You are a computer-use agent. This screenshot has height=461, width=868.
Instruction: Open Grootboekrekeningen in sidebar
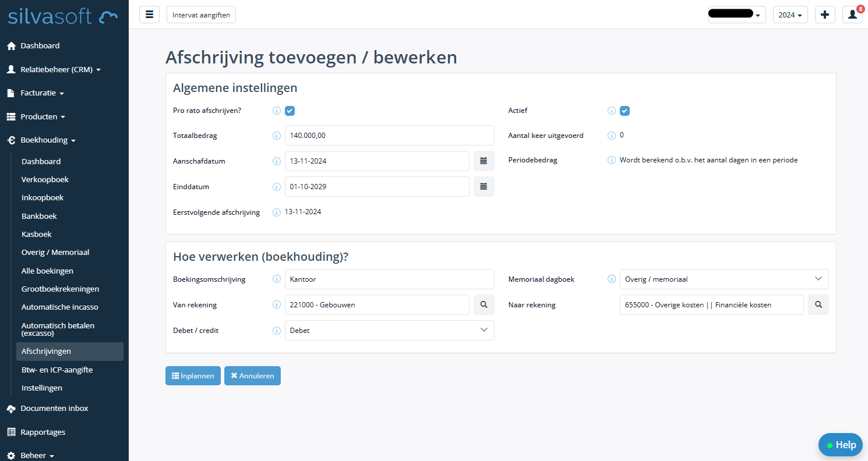click(x=60, y=289)
